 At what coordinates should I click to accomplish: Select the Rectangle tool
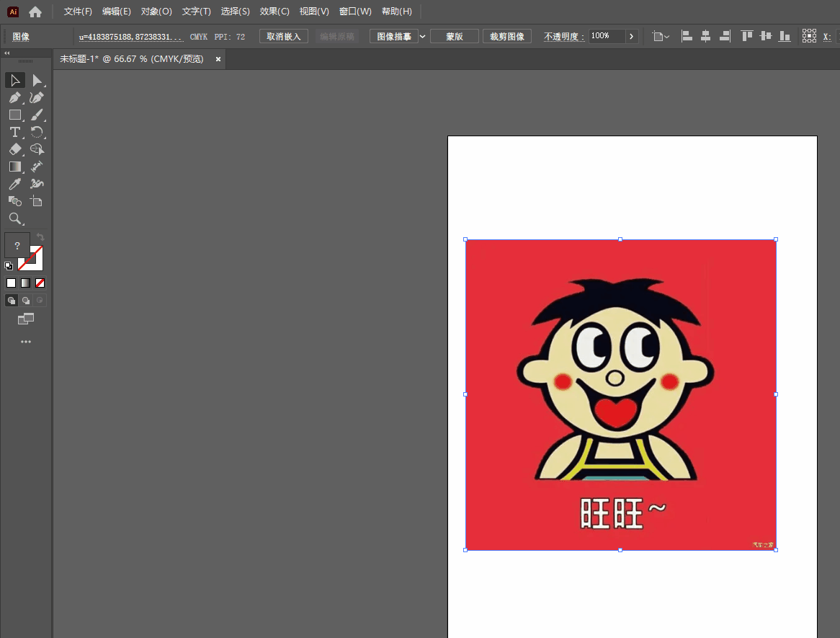(15, 115)
